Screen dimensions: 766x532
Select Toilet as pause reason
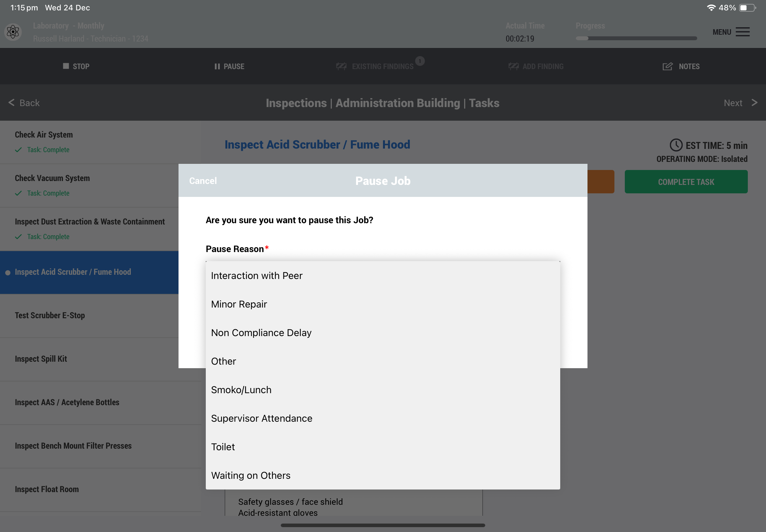tap(223, 447)
